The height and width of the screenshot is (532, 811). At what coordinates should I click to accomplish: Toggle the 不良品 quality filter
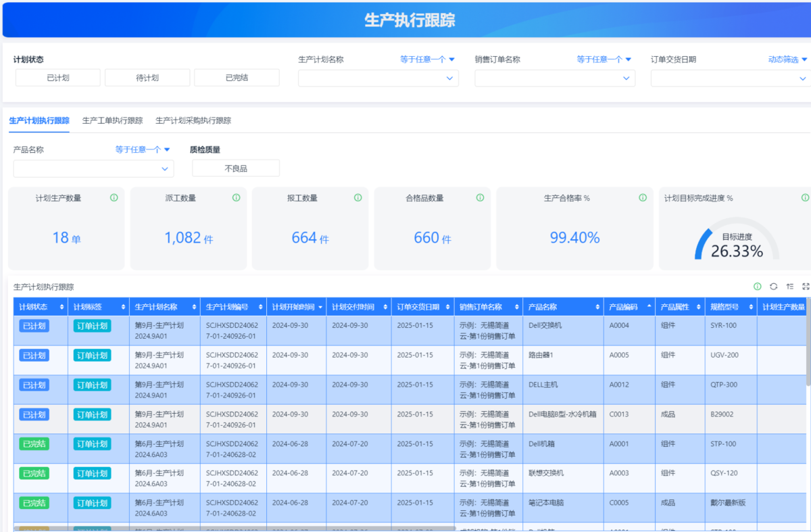(x=236, y=168)
